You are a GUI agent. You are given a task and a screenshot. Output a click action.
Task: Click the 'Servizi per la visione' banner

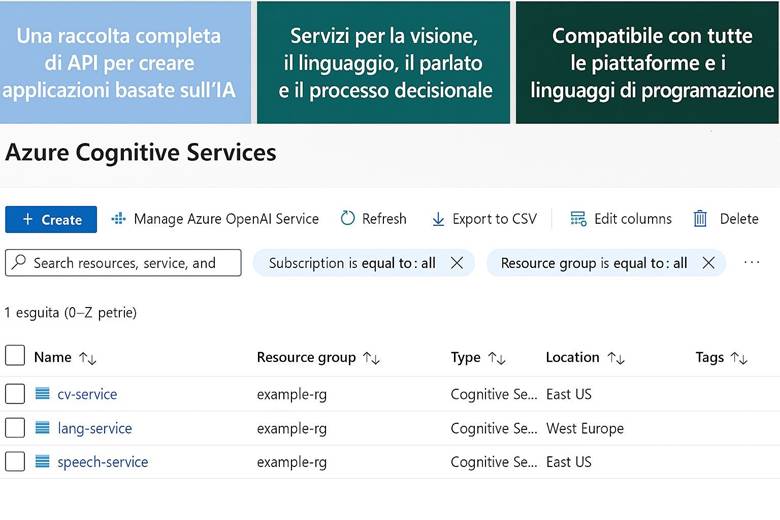coord(384,62)
